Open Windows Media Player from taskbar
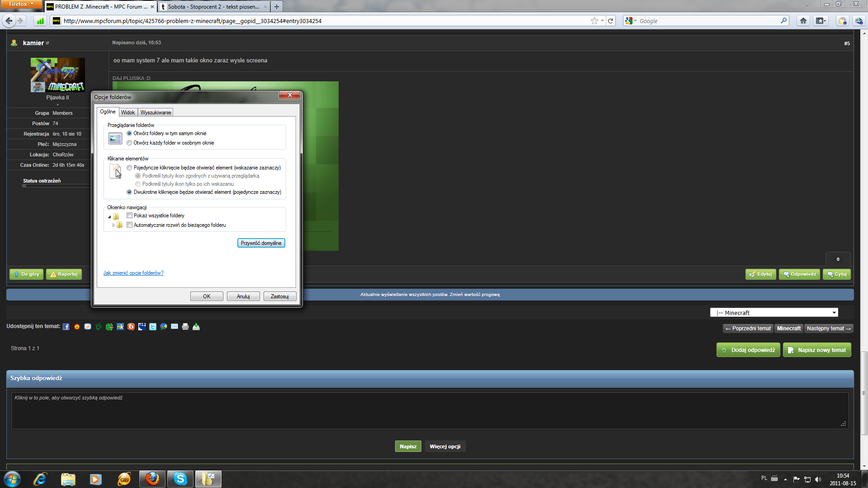The image size is (868, 488). 96,479
